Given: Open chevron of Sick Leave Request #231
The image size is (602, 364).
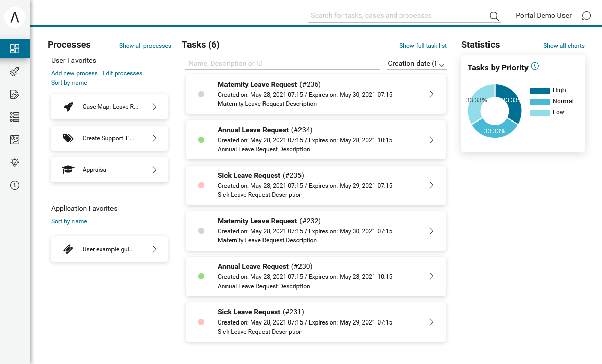Looking at the screenshot, I should (x=432, y=322).
